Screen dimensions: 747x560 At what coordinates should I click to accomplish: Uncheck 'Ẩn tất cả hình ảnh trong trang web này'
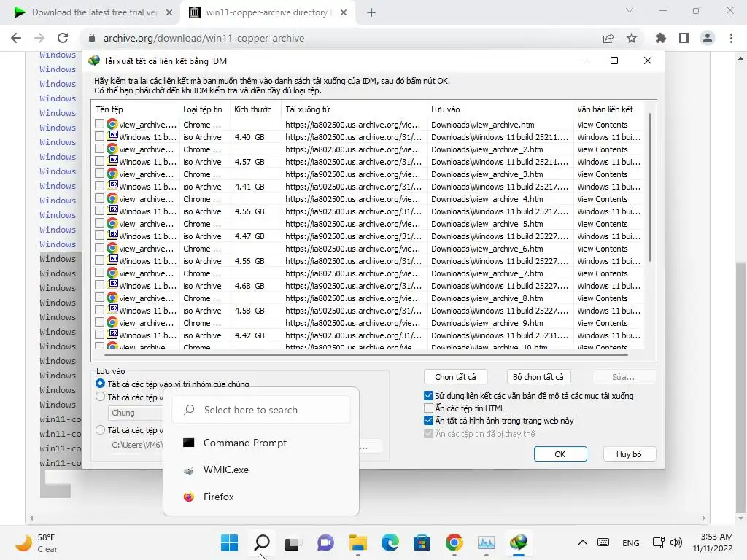coord(428,421)
